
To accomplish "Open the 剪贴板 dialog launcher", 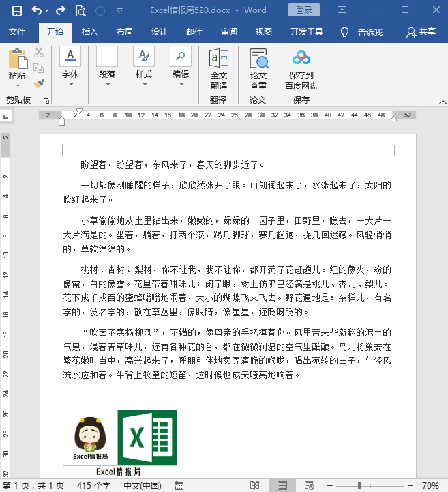I will point(46,101).
